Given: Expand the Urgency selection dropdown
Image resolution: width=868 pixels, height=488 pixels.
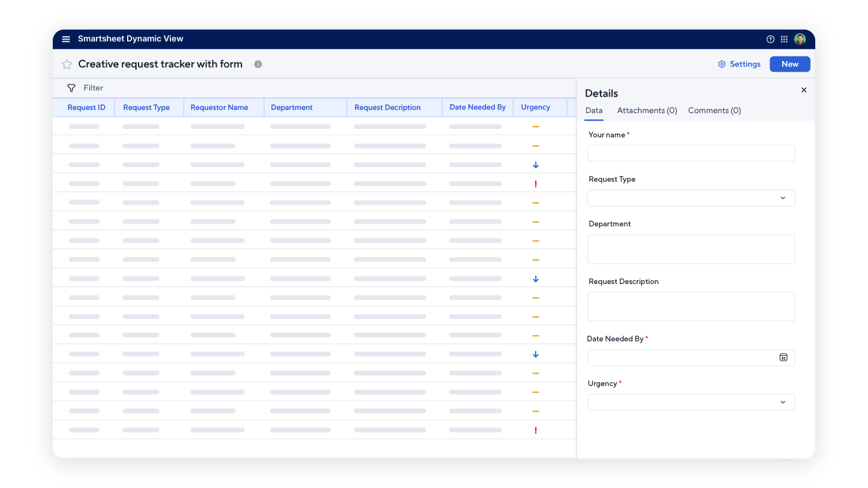Looking at the screenshot, I should [691, 402].
